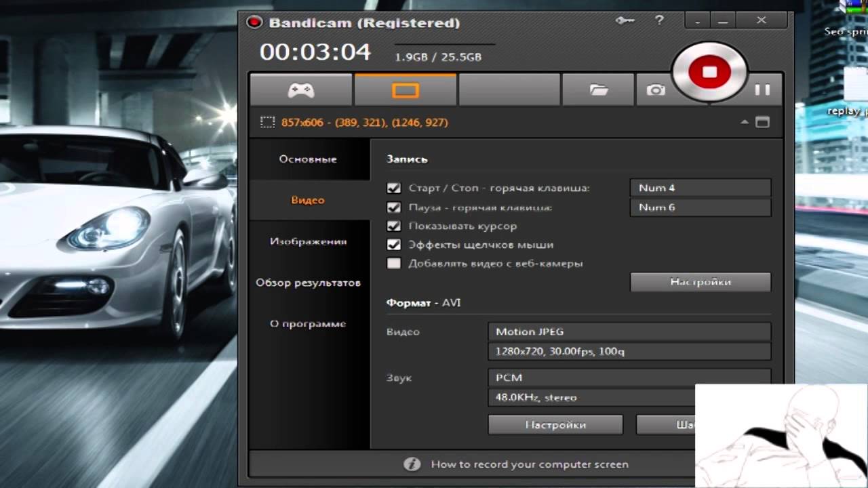Open help question mark icon
This screenshot has width=868, height=488.
(x=659, y=20)
